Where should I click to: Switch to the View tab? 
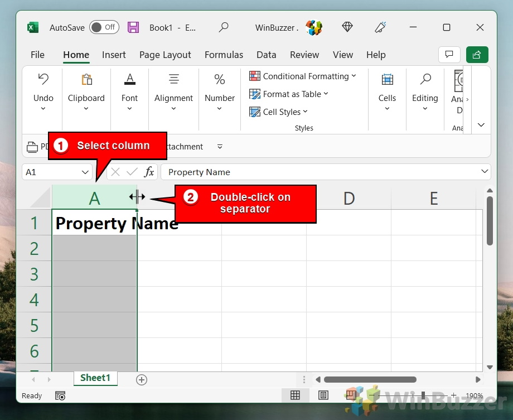coord(343,55)
